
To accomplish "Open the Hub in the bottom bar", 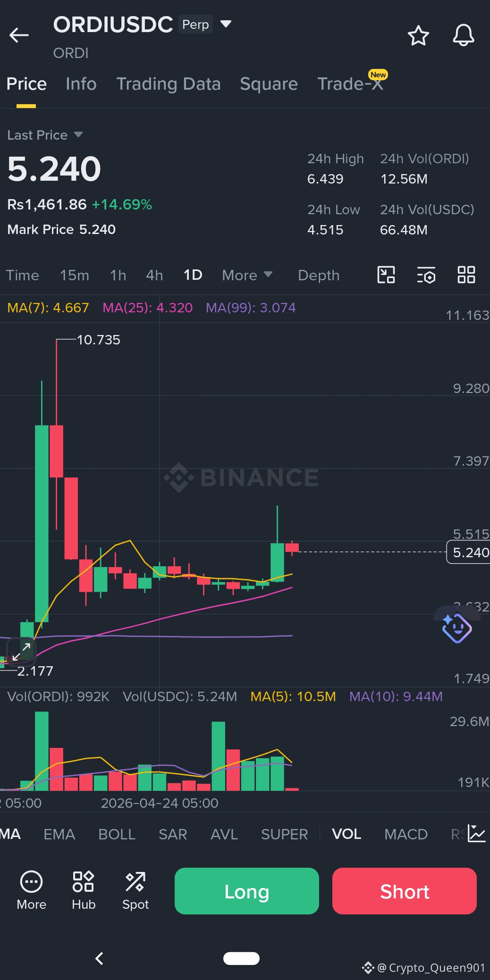I will [x=84, y=891].
